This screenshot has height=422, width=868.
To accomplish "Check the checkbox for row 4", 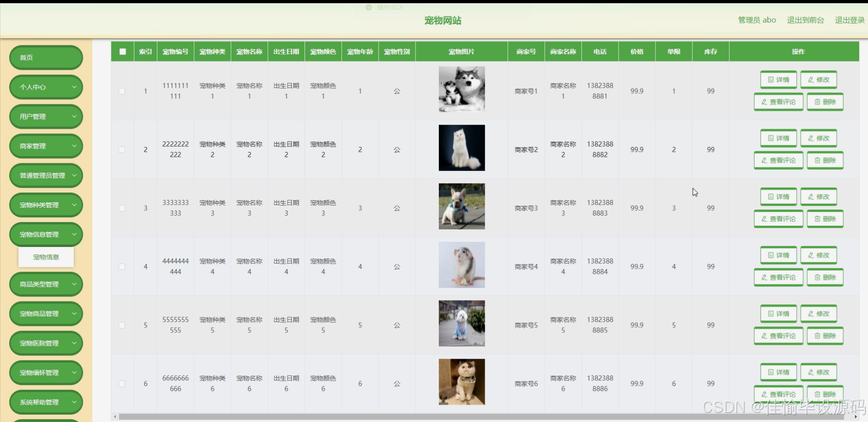I will pyautogui.click(x=122, y=267).
